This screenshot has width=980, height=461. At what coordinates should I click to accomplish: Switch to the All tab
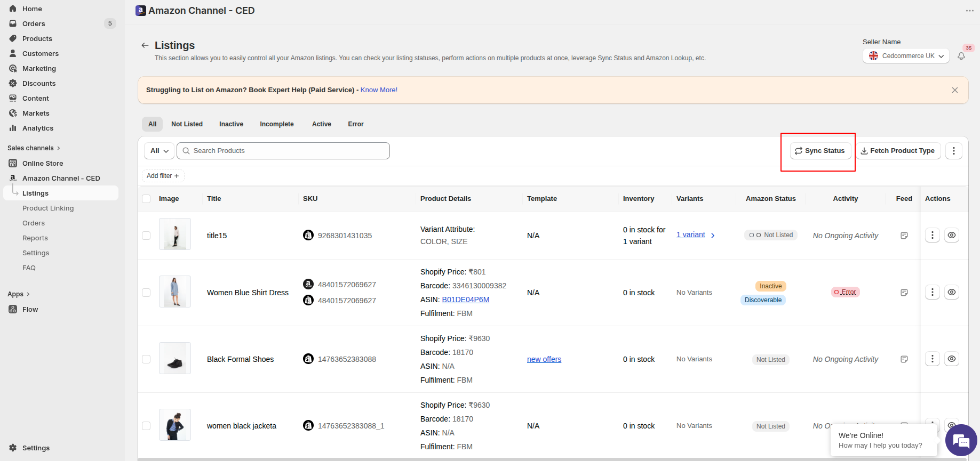tap(152, 124)
